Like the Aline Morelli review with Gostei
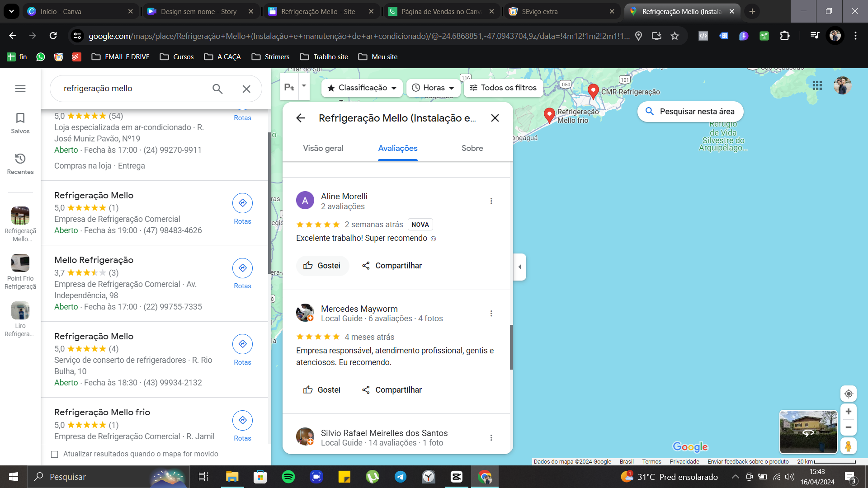This screenshot has width=868, height=488. click(x=322, y=266)
